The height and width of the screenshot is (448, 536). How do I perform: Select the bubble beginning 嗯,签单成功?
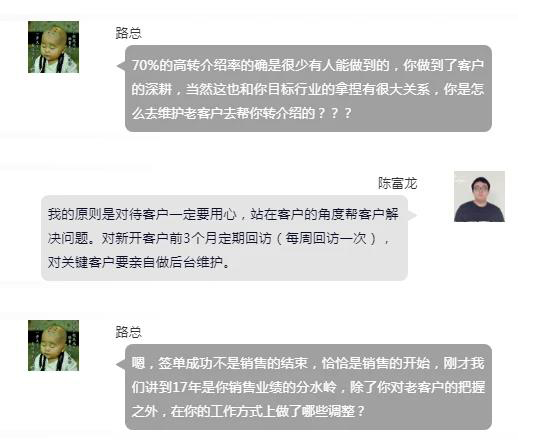point(308,387)
